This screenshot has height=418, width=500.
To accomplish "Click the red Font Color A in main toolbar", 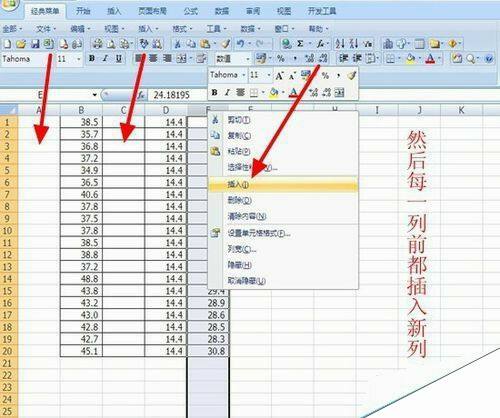I will click(x=430, y=59).
